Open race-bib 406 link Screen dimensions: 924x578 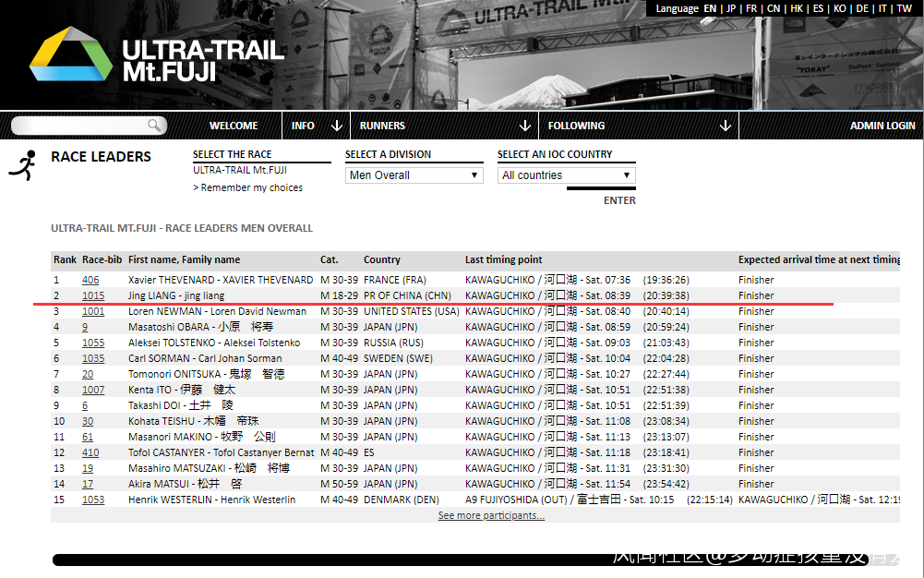point(90,280)
